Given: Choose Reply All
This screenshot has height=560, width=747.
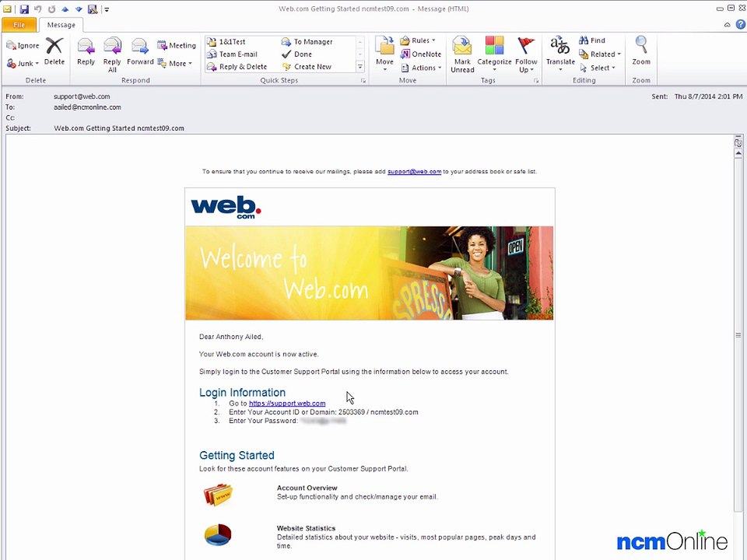Looking at the screenshot, I should pyautogui.click(x=112, y=54).
